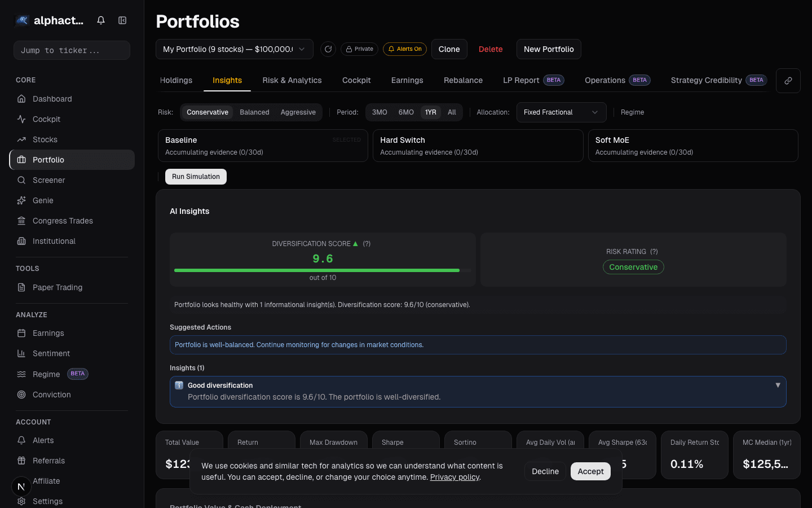This screenshot has height=508, width=812.
Task: Click the refresh icon next to portfolio selector
Action: (x=328, y=49)
